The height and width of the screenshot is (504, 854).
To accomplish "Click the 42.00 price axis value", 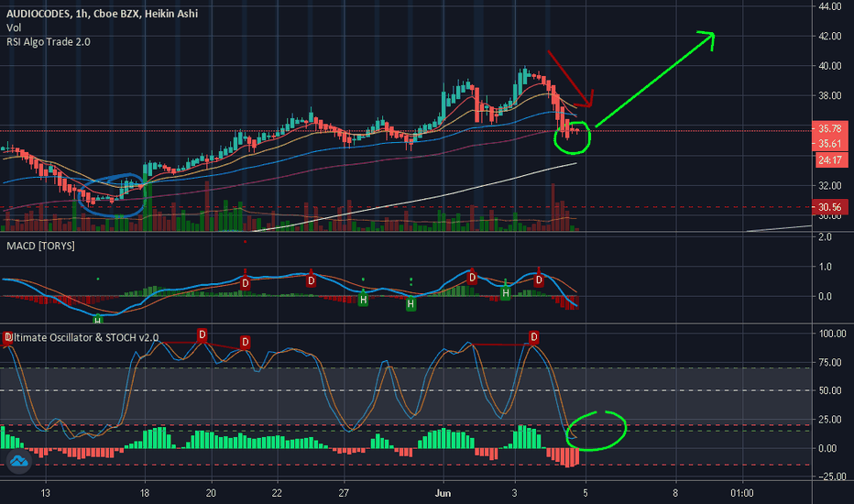I will pyautogui.click(x=830, y=36).
